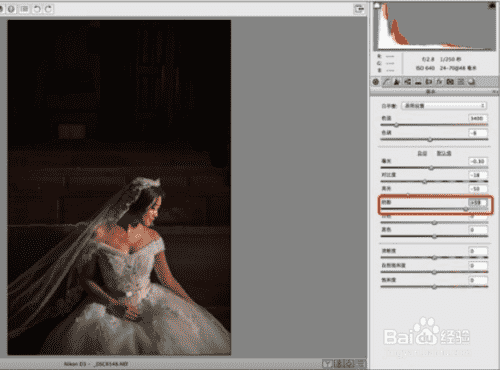Switch to the Presets tab
500x370 pixels.
[461, 82]
